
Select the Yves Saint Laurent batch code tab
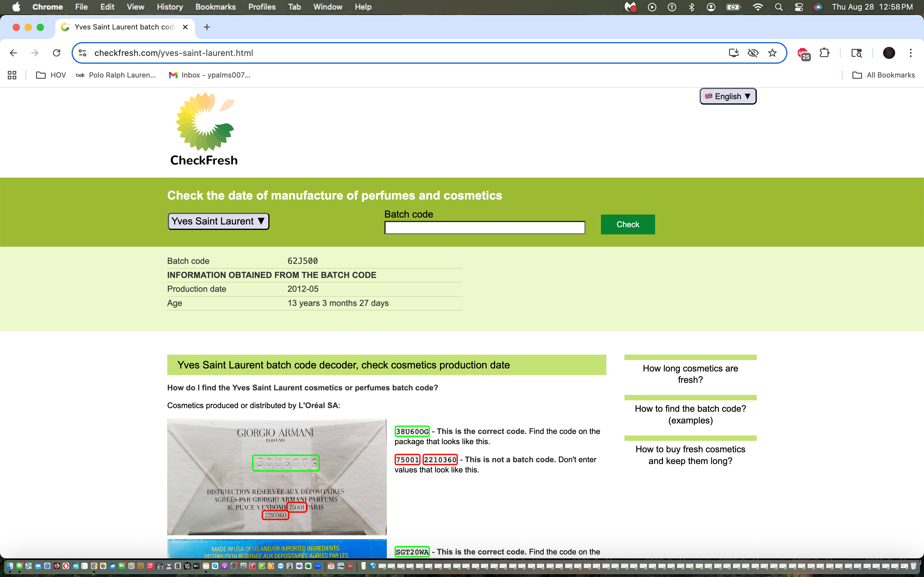point(124,27)
